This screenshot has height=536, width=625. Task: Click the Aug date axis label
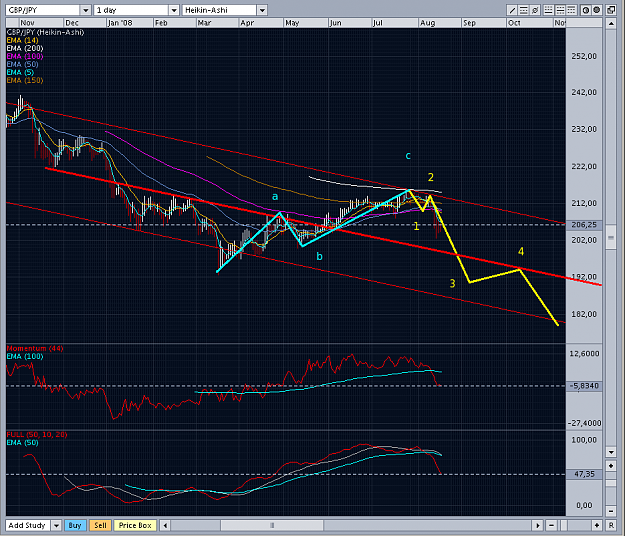pos(427,23)
